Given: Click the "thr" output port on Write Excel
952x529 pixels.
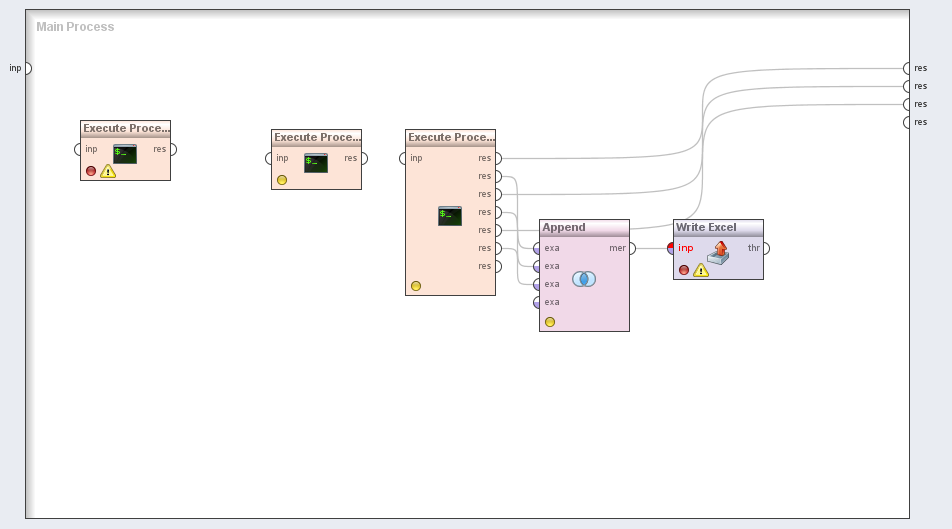Looking at the screenshot, I should click(x=765, y=248).
